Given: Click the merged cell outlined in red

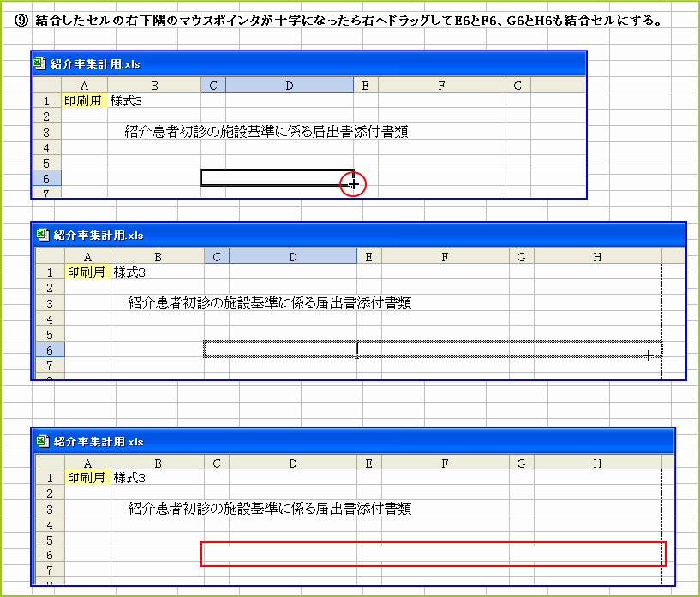Looking at the screenshot, I should 433,552.
